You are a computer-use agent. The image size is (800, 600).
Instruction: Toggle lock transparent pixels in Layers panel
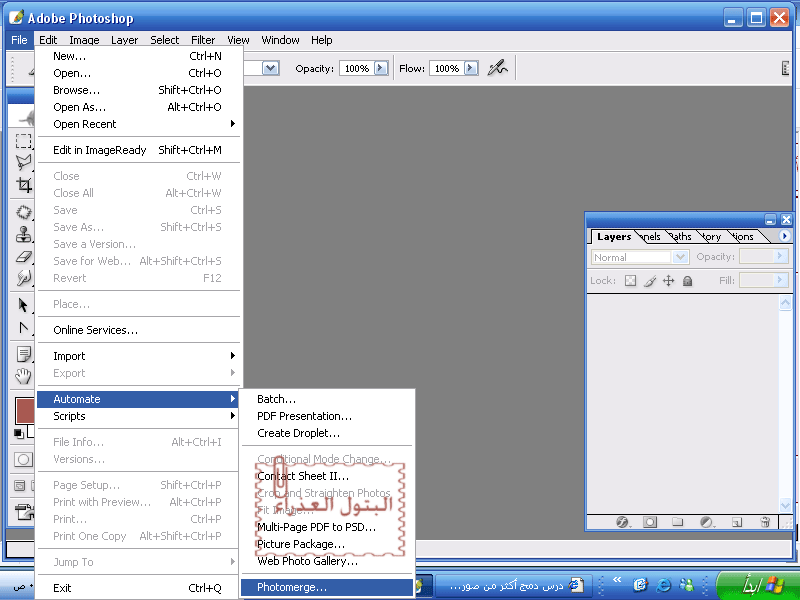[630, 281]
